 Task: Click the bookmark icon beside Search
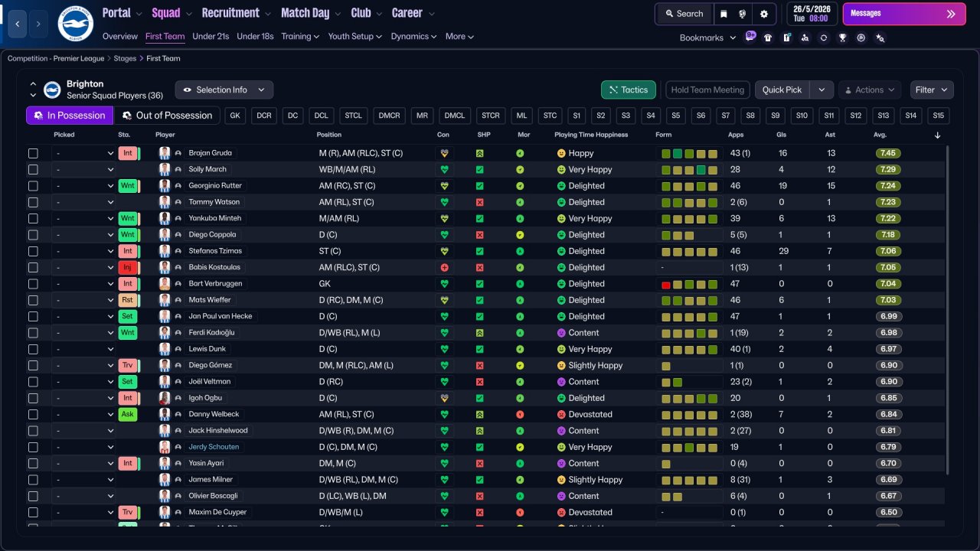point(724,14)
